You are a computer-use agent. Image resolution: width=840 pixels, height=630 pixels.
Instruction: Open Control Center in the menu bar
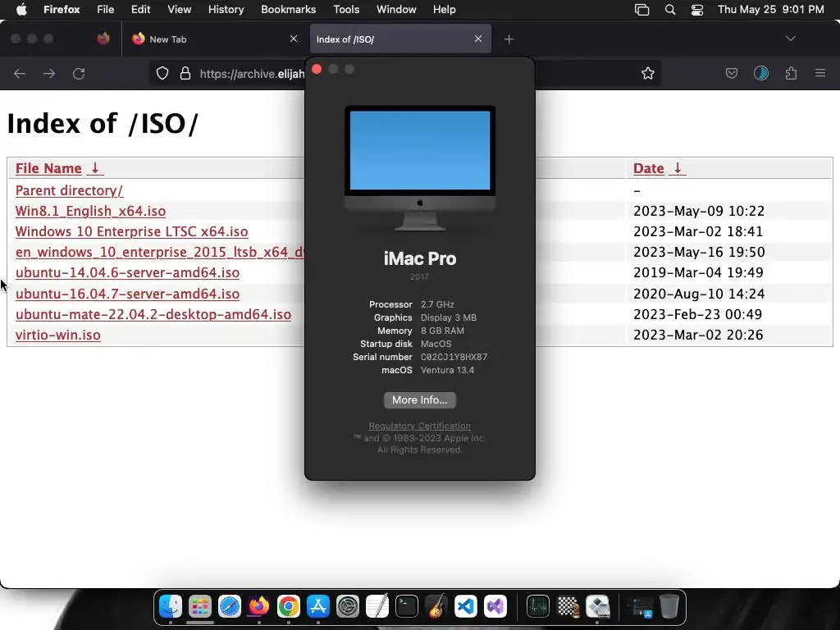pos(697,10)
